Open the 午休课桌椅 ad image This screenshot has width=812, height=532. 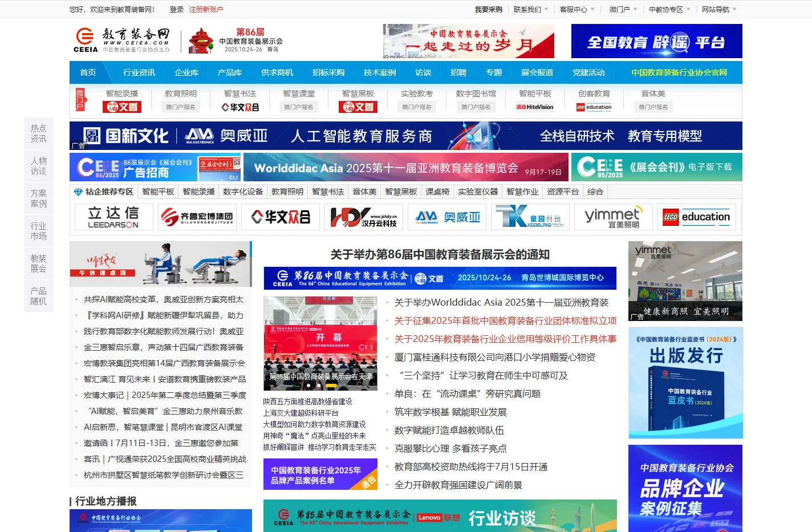pyautogui.click(x=161, y=264)
